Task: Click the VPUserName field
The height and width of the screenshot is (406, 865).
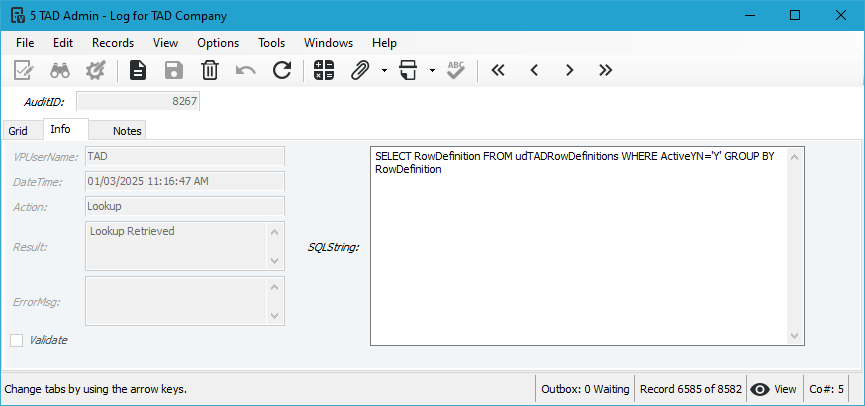Action: click(x=185, y=156)
